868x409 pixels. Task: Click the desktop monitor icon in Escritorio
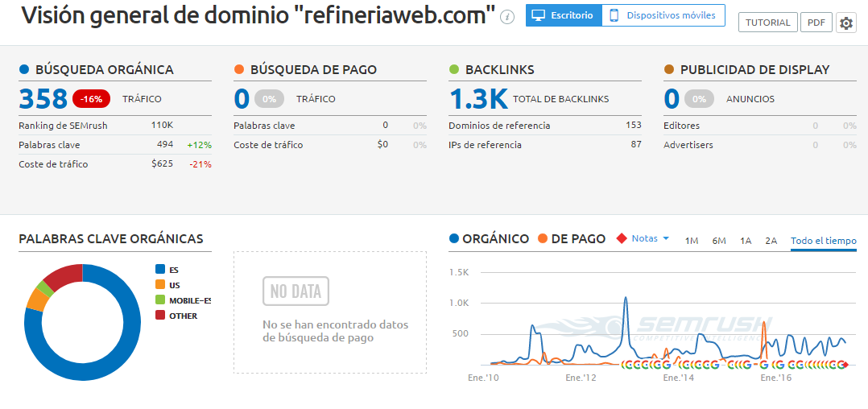tap(538, 15)
